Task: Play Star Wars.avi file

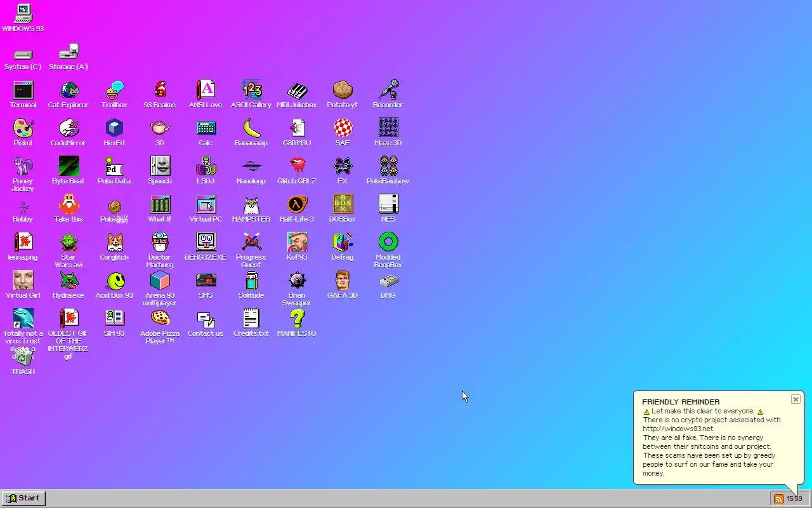Action: (x=69, y=243)
